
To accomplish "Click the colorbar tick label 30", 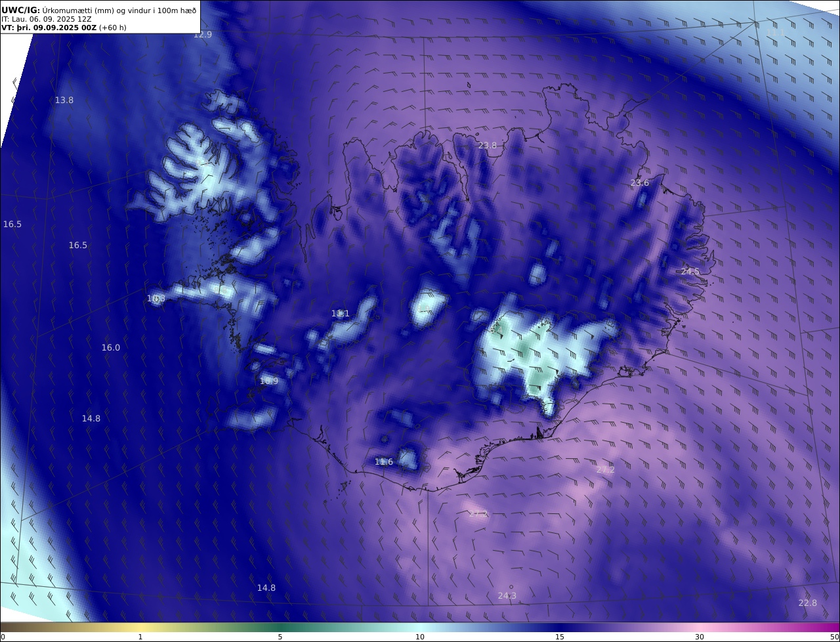I will pos(700,637).
